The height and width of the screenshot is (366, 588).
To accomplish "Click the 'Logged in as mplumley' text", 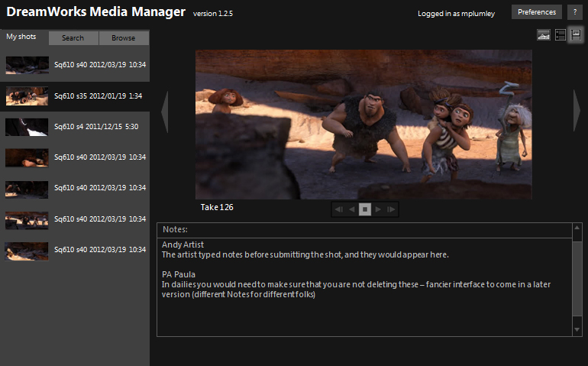I will pos(456,14).
